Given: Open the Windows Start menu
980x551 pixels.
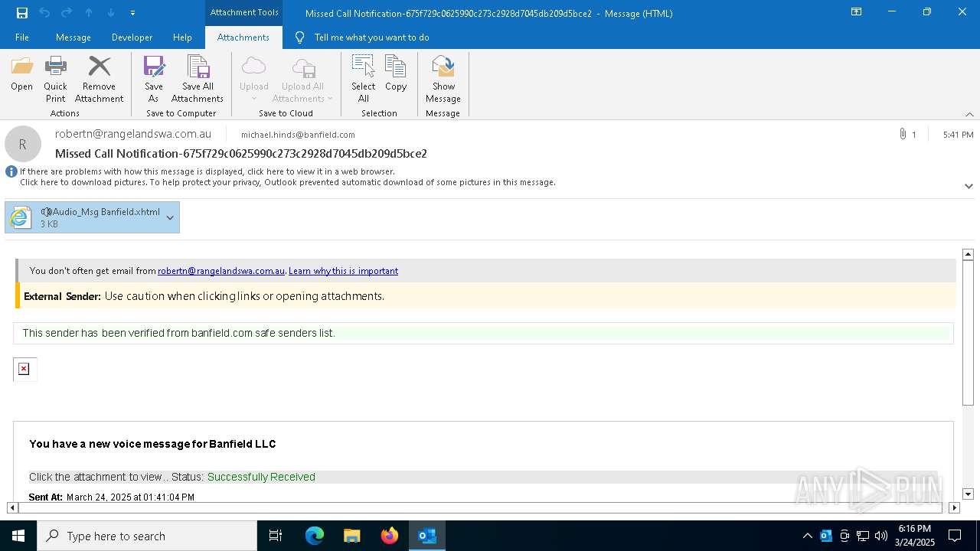Looking at the screenshot, I should point(18,536).
